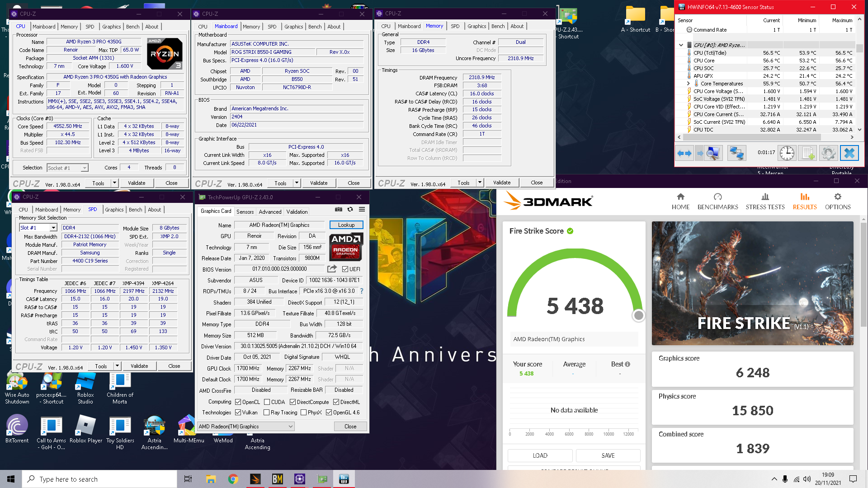
Task: Click HWiNFO expand/collapse arrows button
Action: (684, 153)
